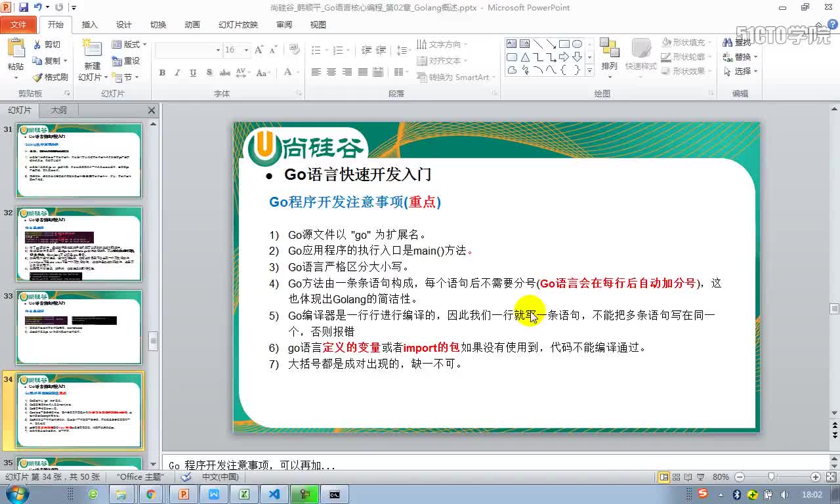Switch to the Design (设计) tab
This screenshot has height=504, width=840.
click(124, 25)
